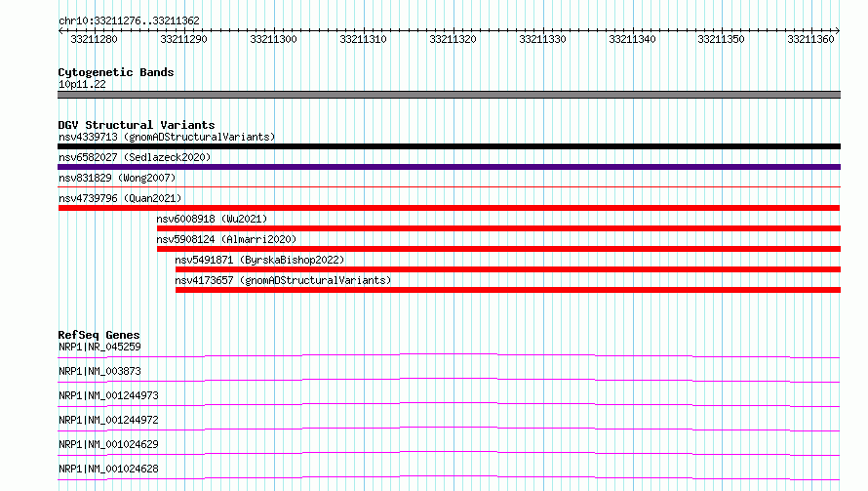This screenshot has height=491, width=868.
Task: Click the nsv4339713 (gnomADStructuralVariants) label
Action: 167,137
